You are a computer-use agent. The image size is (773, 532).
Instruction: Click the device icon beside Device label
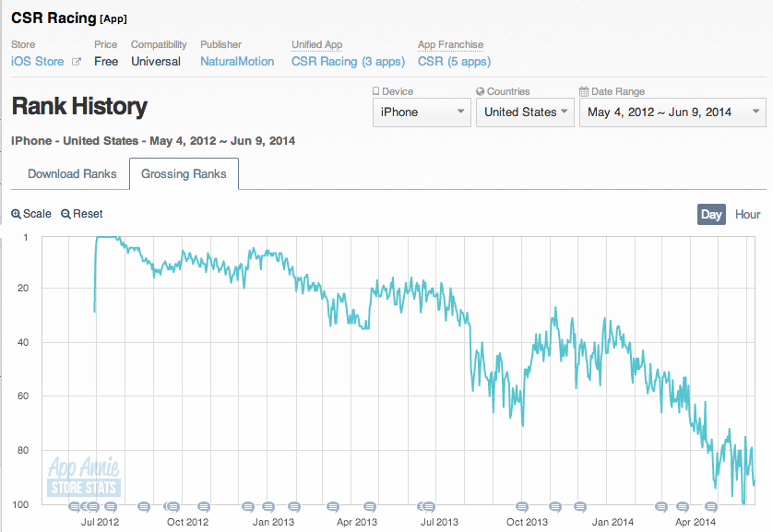[x=375, y=91]
